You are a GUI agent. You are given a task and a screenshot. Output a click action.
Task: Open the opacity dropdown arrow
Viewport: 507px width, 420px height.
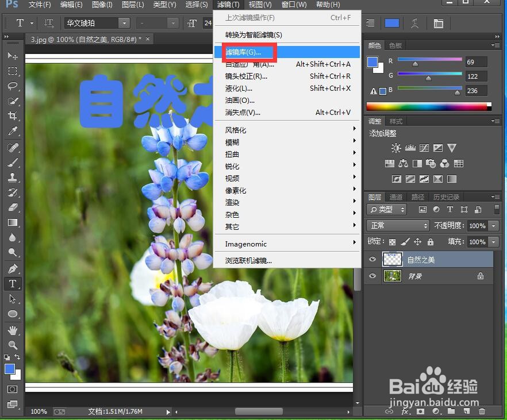[493, 225]
